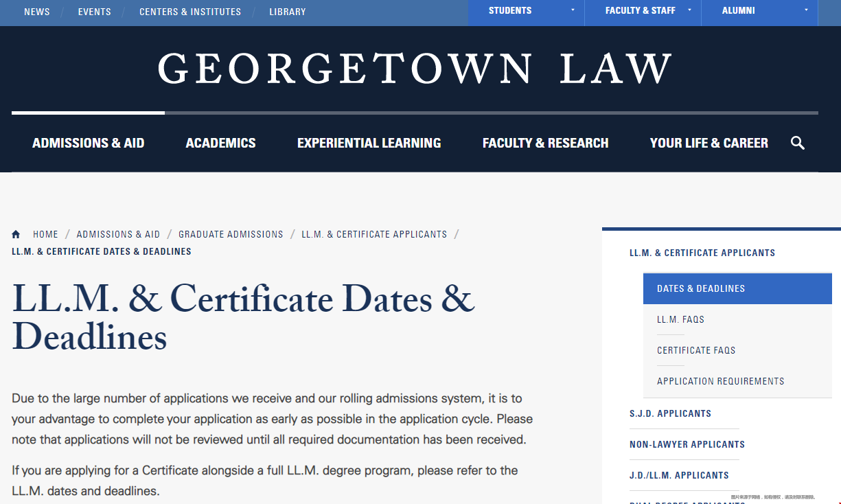Select Home in the breadcrumb
The height and width of the screenshot is (504, 841).
(46, 234)
